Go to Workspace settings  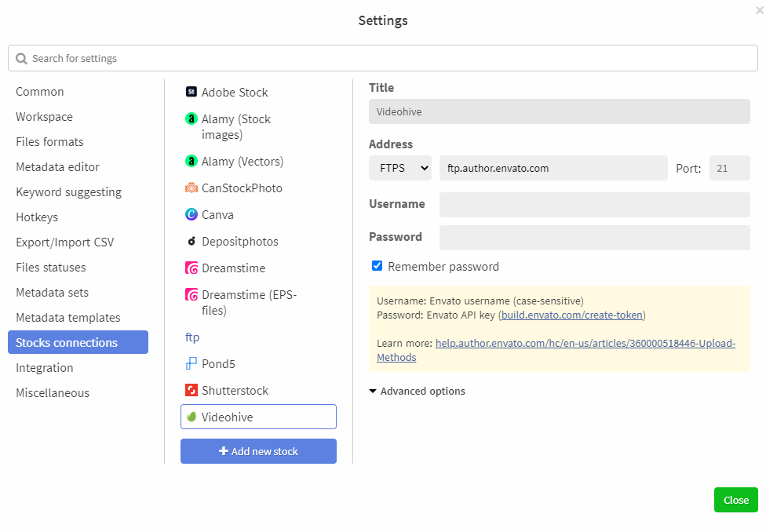point(45,117)
